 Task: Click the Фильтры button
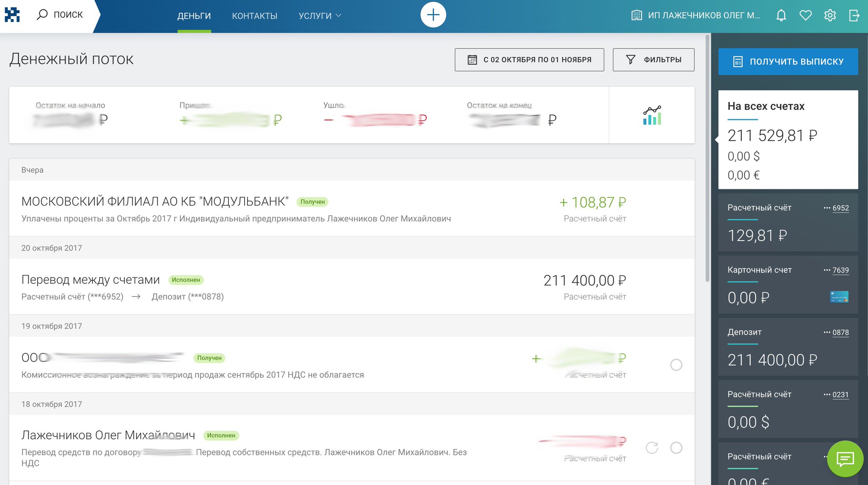[x=654, y=60]
